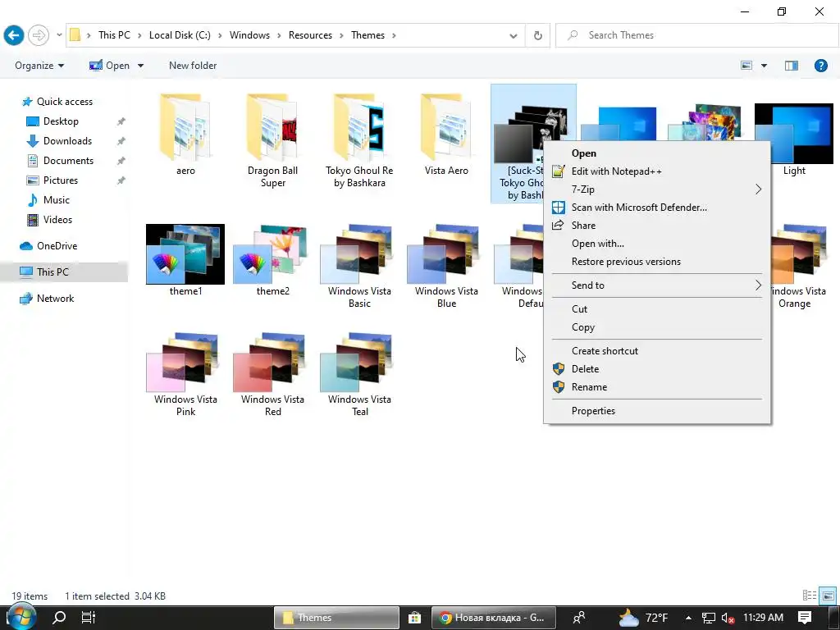840x630 pixels.
Task: Choose Share in the context menu
Action: click(x=657, y=226)
